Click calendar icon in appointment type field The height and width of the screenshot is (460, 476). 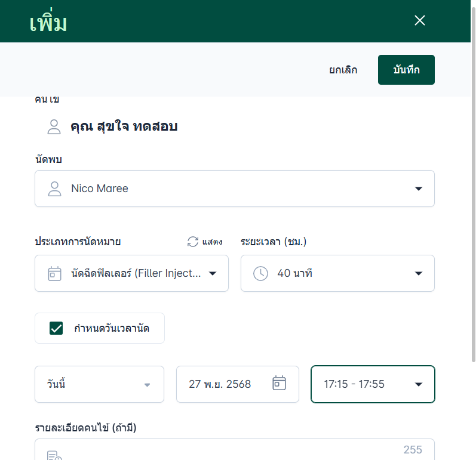tap(55, 273)
